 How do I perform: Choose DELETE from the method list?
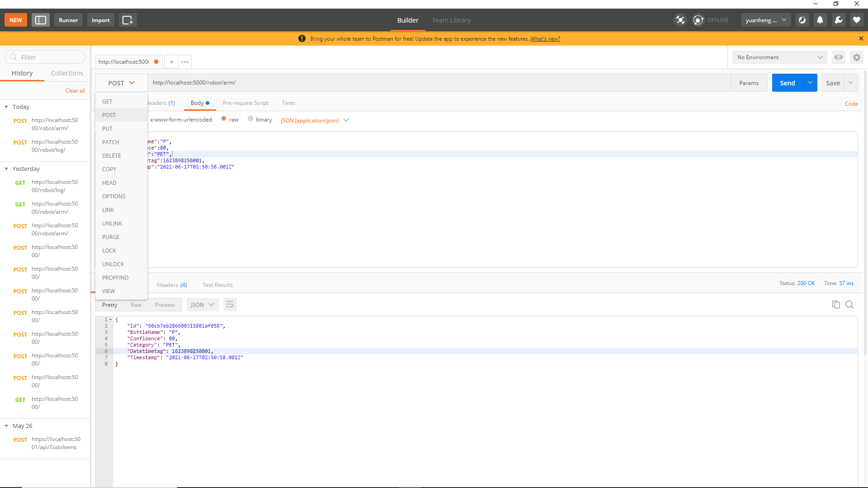[x=112, y=156]
